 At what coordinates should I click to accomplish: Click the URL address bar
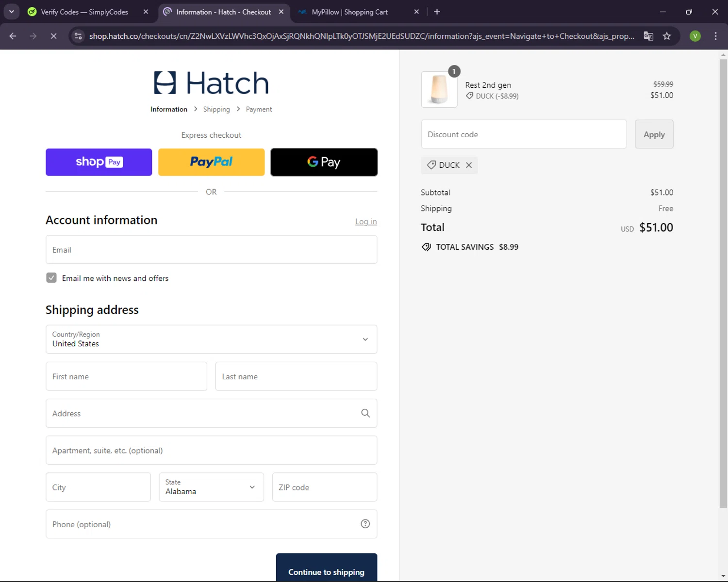pyautogui.click(x=362, y=36)
